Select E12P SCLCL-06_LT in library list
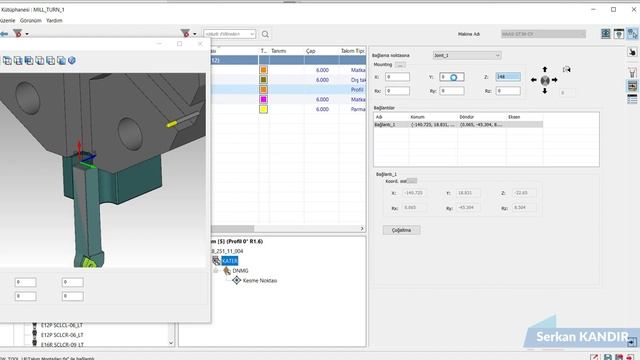This screenshot has height=360, width=640. click(x=62, y=325)
